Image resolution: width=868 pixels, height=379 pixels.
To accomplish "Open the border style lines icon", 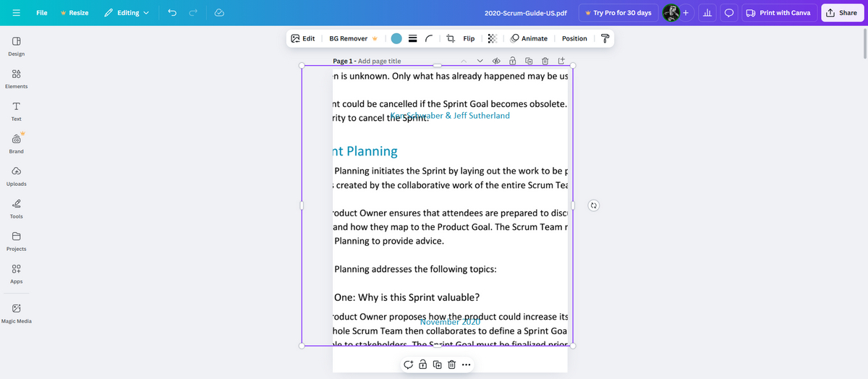I will [x=413, y=38].
